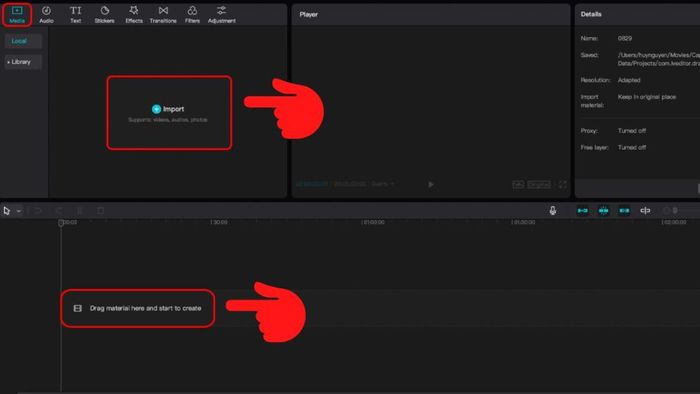Open the Filters tab

coord(192,14)
